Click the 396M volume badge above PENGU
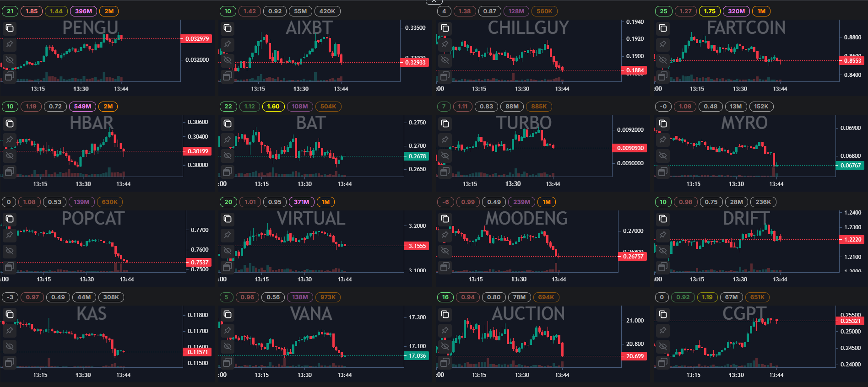The width and height of the screenshot is (868, 387). pyautogui.click(x=83, y=11)
